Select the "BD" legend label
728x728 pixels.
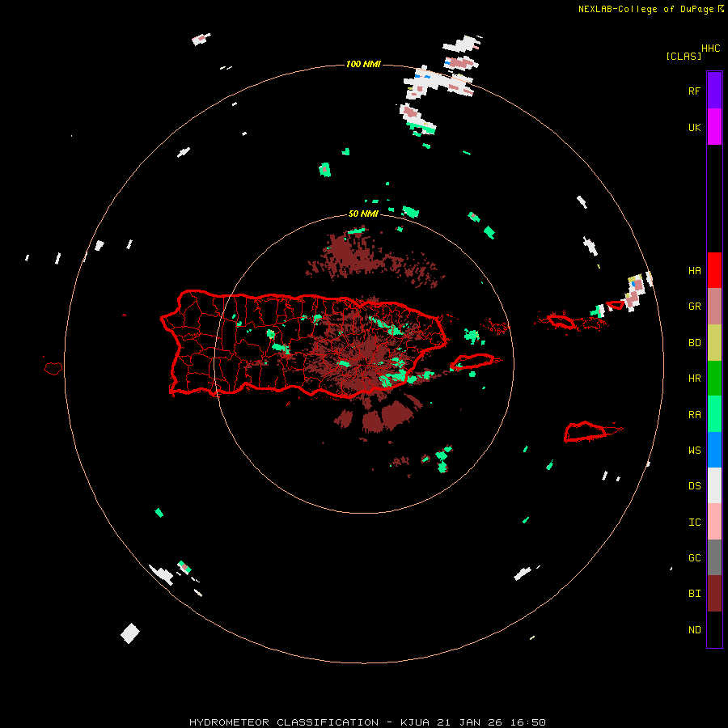(694, 343)
